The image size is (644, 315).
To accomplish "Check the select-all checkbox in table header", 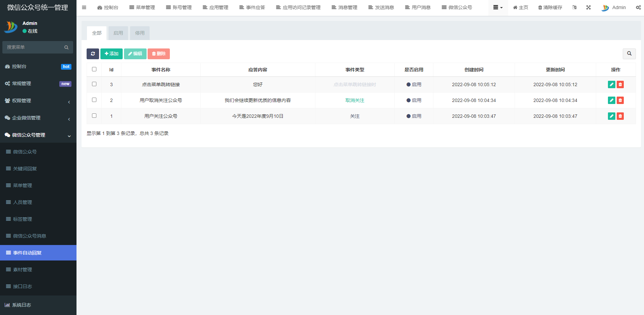I will (94, 69).
